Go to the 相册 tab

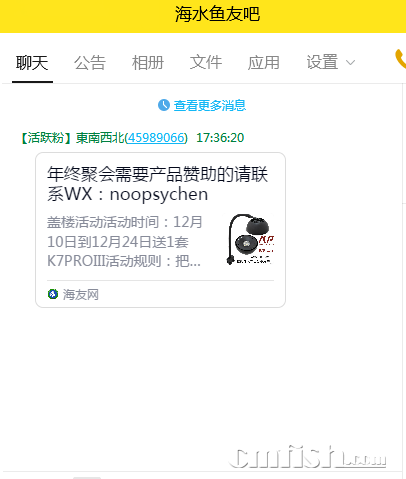(148, 63)
